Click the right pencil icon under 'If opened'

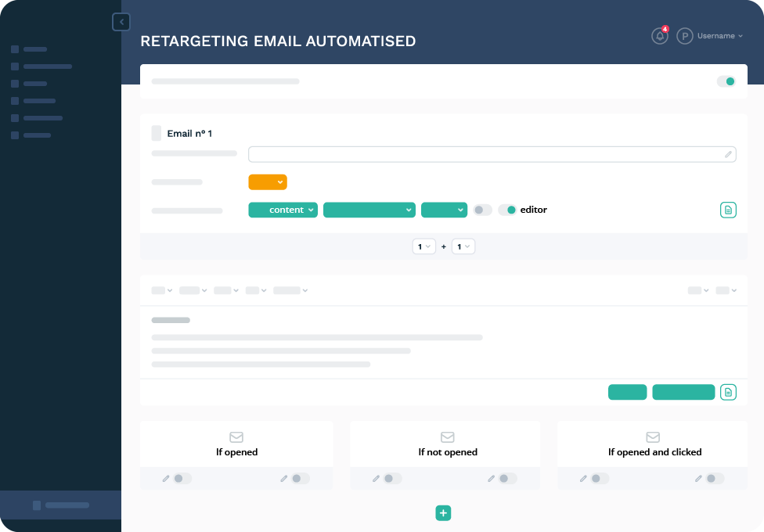coord(283,479)
